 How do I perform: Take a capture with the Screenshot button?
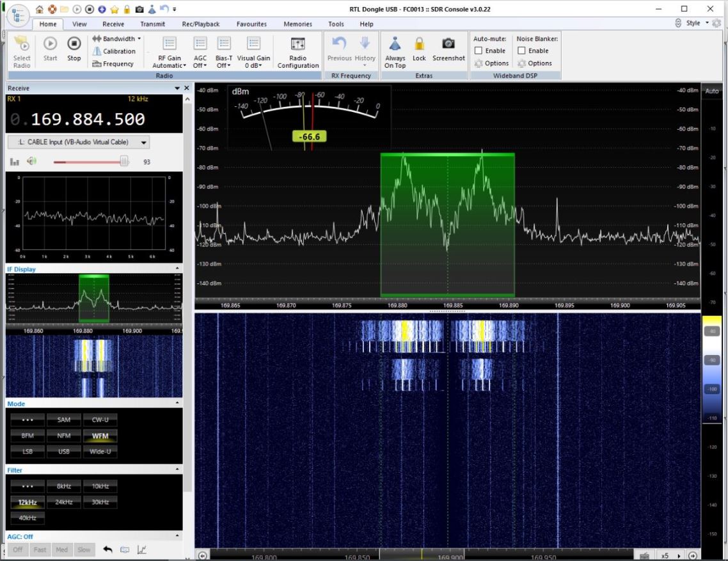[448, 49]
